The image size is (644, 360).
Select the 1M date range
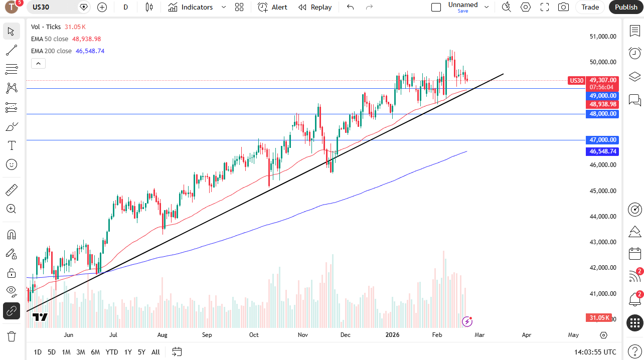(66, 352)
